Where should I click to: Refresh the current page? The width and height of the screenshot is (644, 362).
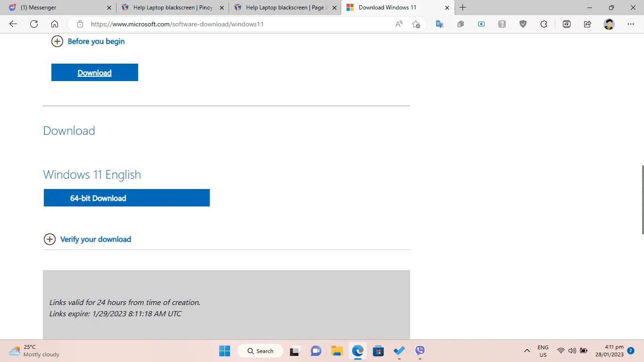tap(34, 24)
